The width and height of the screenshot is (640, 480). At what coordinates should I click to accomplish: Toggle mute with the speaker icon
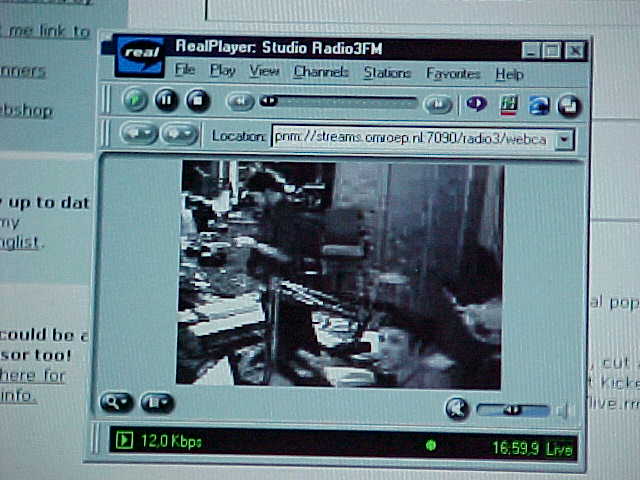click(x=456, y=409)
